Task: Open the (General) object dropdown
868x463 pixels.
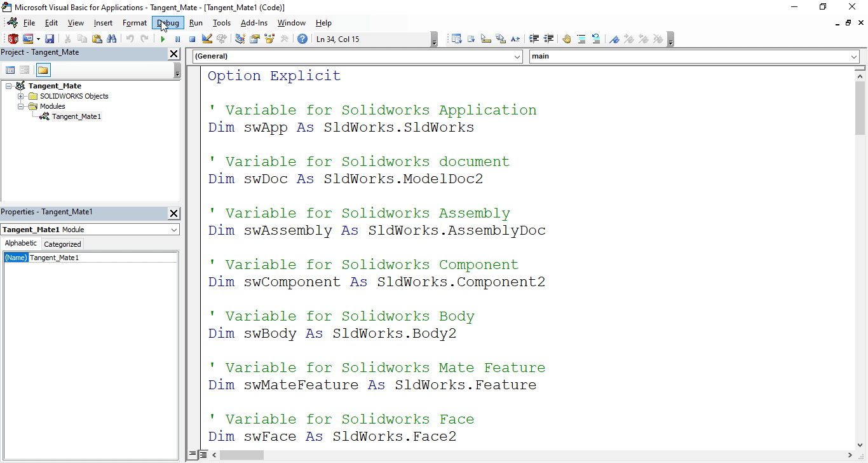Action: 517,57
